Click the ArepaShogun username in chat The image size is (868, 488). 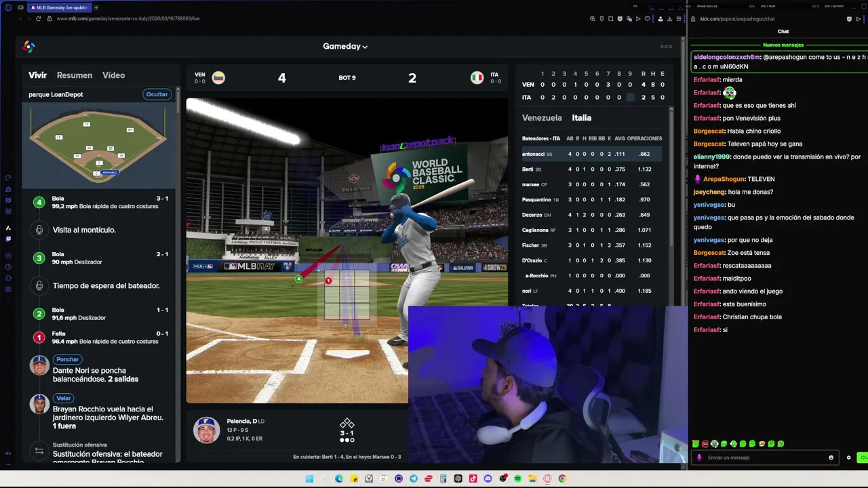[x=724, y=179]
